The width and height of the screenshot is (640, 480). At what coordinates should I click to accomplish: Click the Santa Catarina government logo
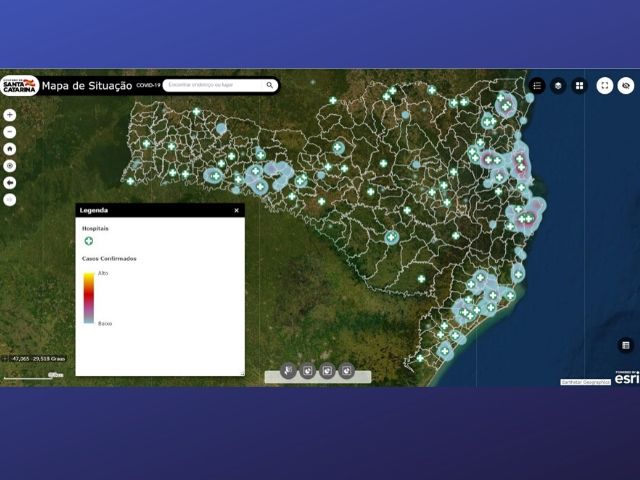pos(19,86)
